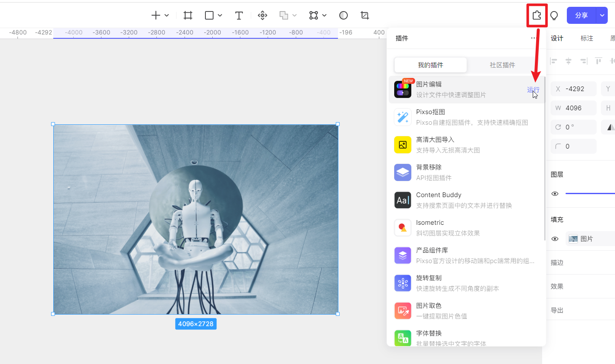Switch to the 社区插件 tab
Screen dimensions: 615x364
point(502,65)
